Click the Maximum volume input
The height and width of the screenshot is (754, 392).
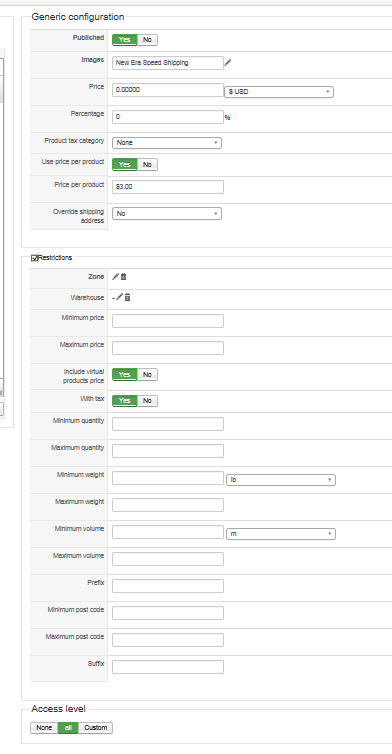(x=168, y=559)
